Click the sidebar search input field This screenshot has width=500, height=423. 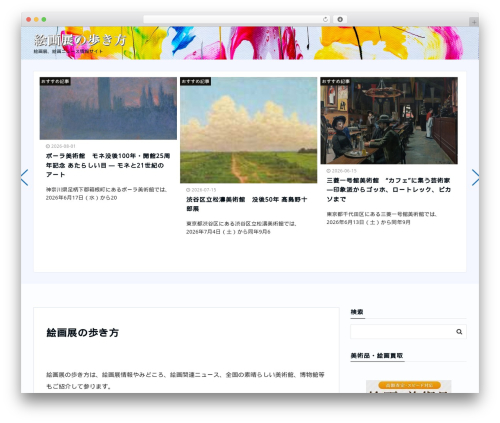408,332
